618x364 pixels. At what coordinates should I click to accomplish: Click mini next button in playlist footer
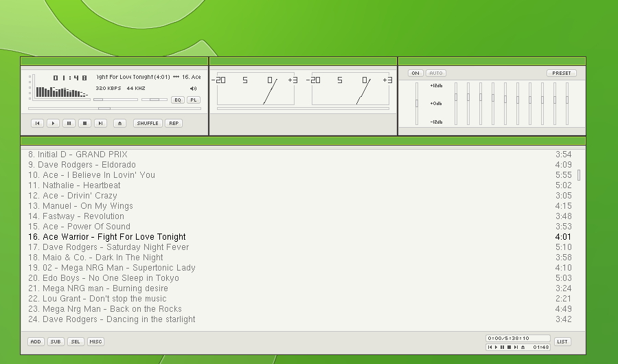[x=516, y=348]
